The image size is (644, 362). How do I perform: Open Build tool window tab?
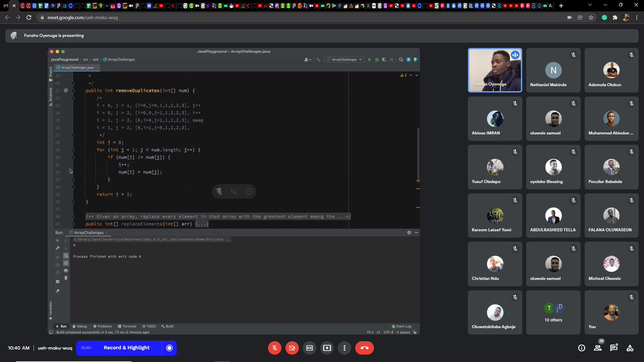(167, 326)
